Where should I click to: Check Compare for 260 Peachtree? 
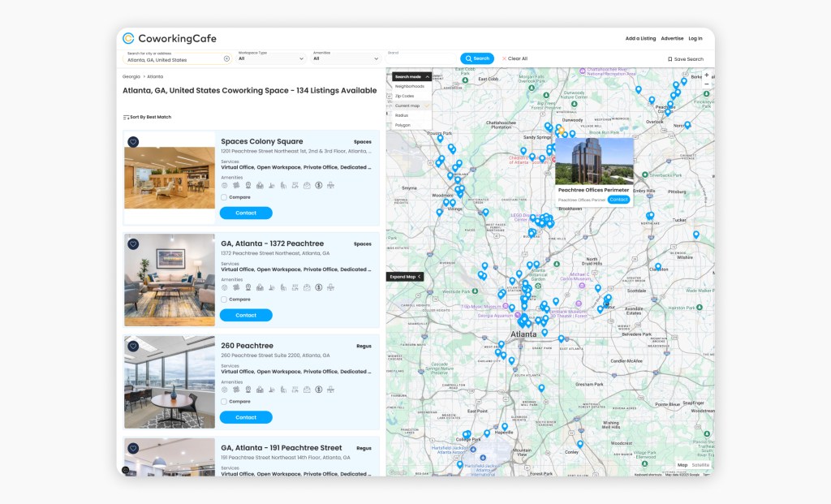click(x=224, y=402)
